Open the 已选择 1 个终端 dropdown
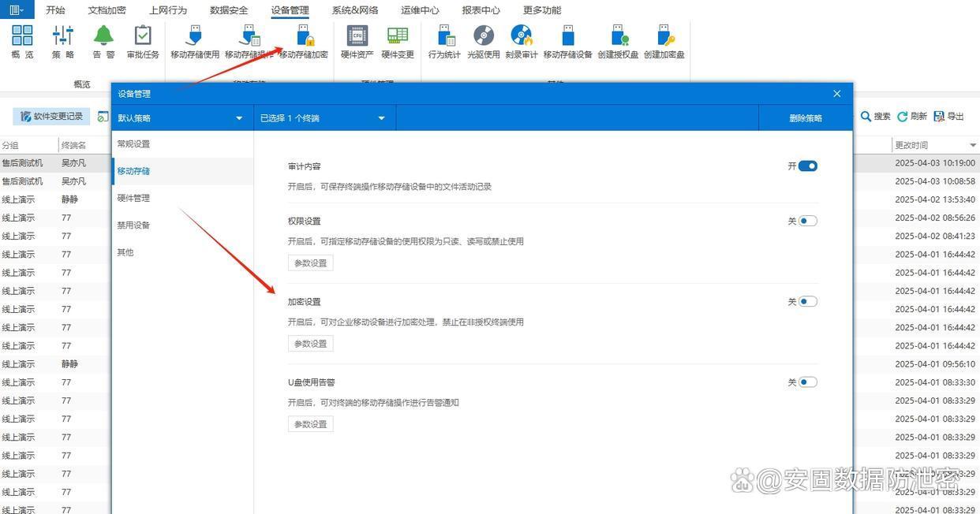Viewport: 980px width, 514px height. click(x=381, y=118)
